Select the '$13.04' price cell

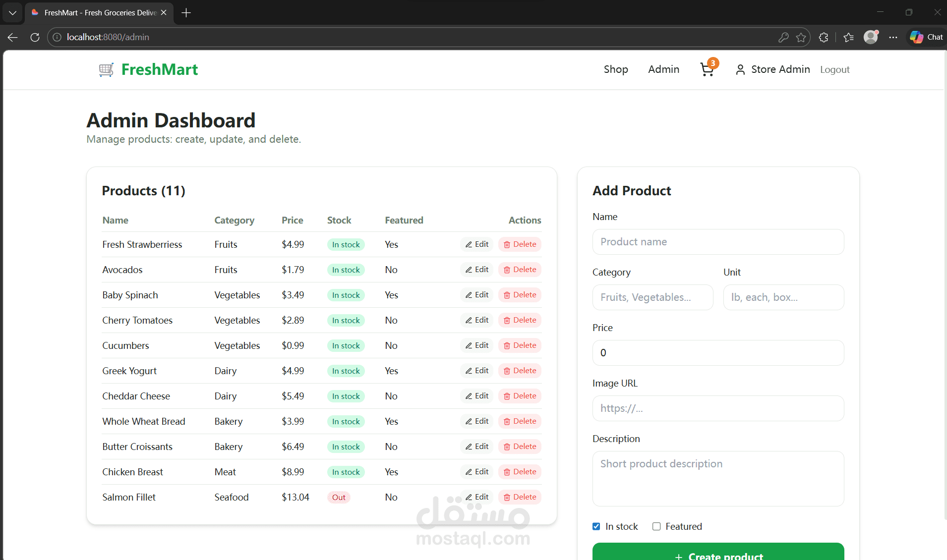(x=296, y=497)
